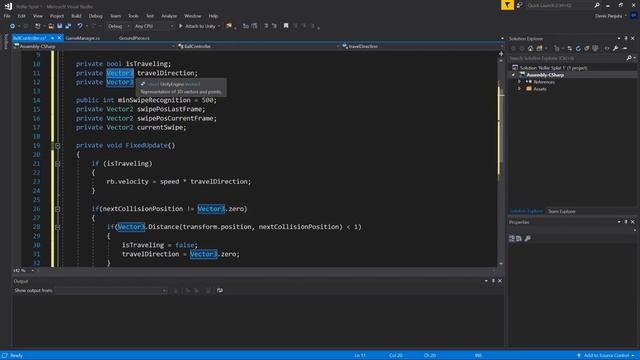Open the Edit menu
Image resolution: width=640 pixels, height=360 pixels.
coord(21,16)
